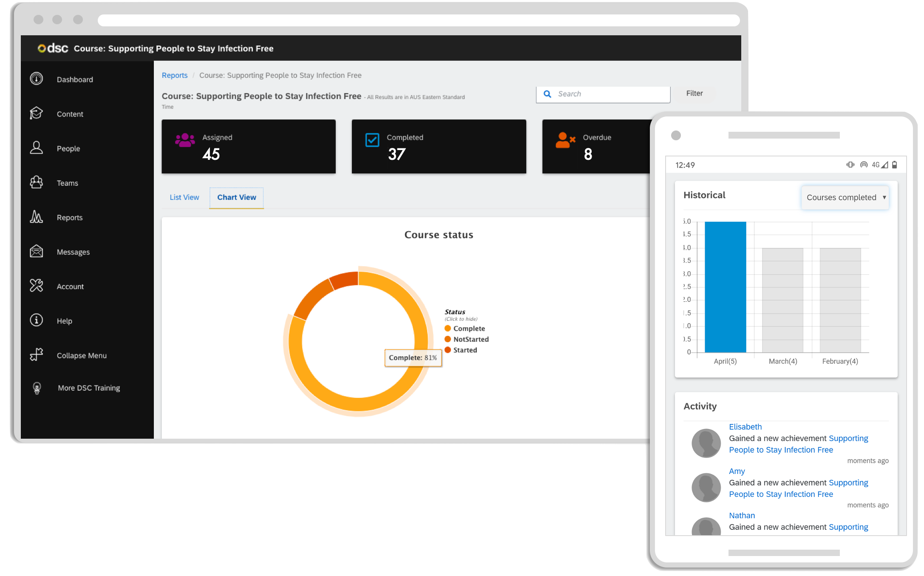The image size is (924, 576).
Task: Click the blue April(5) bar
Action: (725, 287)
